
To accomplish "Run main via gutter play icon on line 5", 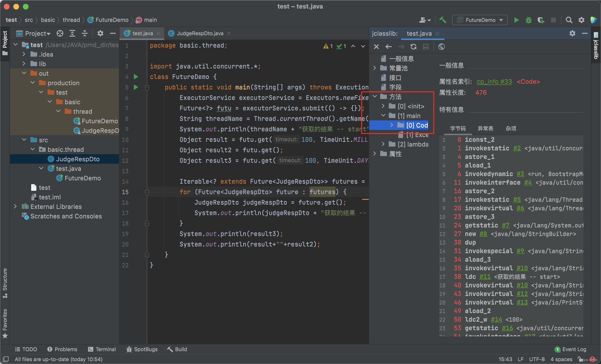I will [x=136, y=87].
